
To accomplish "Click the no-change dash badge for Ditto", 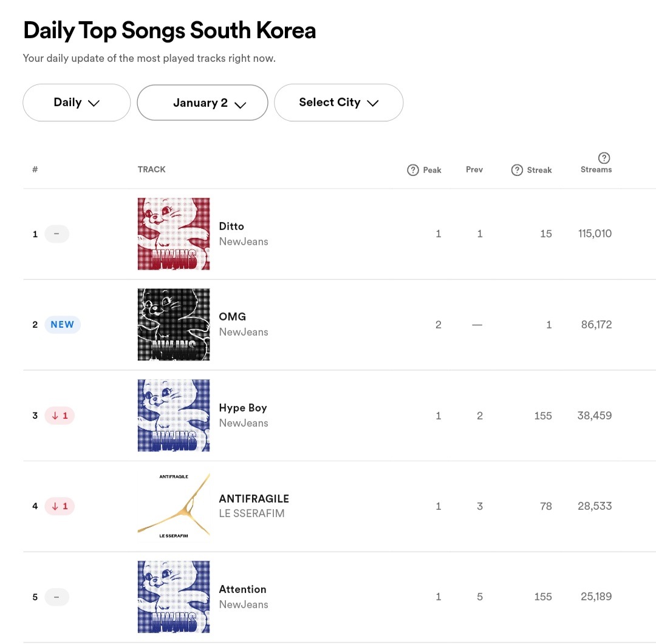I will (x=56, y=234).
